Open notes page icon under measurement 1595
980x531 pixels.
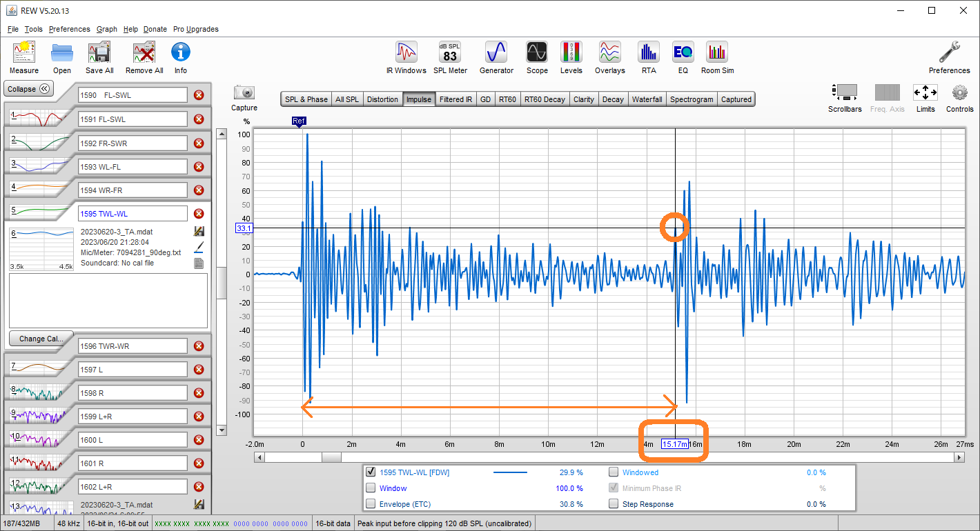pos(199,263)
